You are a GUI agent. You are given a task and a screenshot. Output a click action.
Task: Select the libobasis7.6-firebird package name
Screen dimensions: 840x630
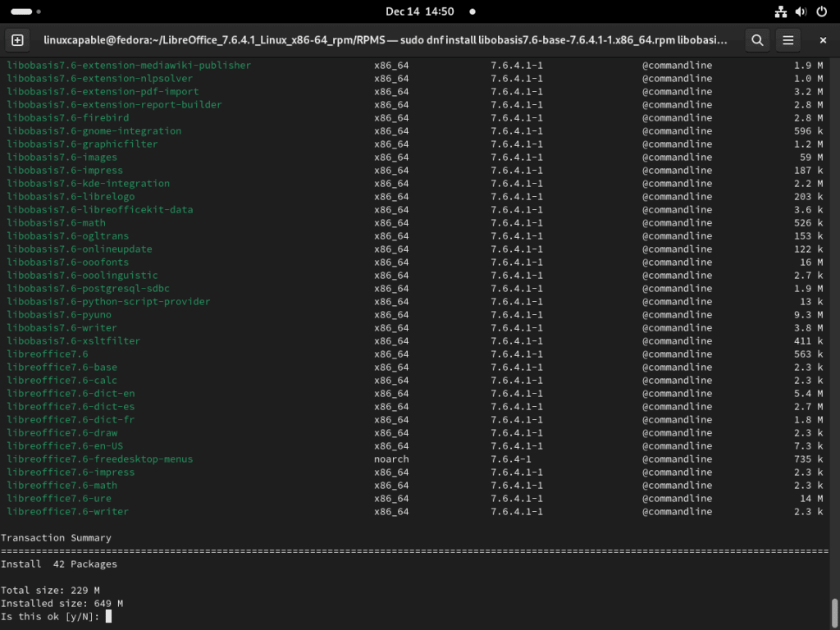pos(66,117)
